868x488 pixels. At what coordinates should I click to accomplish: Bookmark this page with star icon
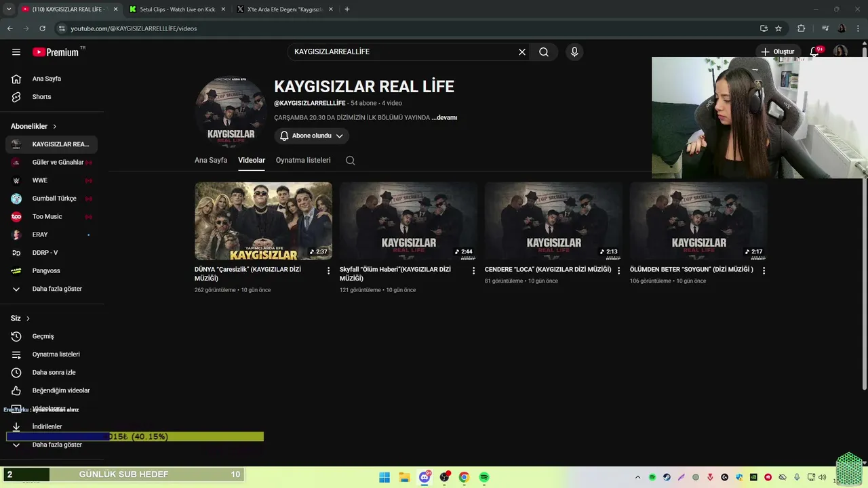tap(778, 28)
